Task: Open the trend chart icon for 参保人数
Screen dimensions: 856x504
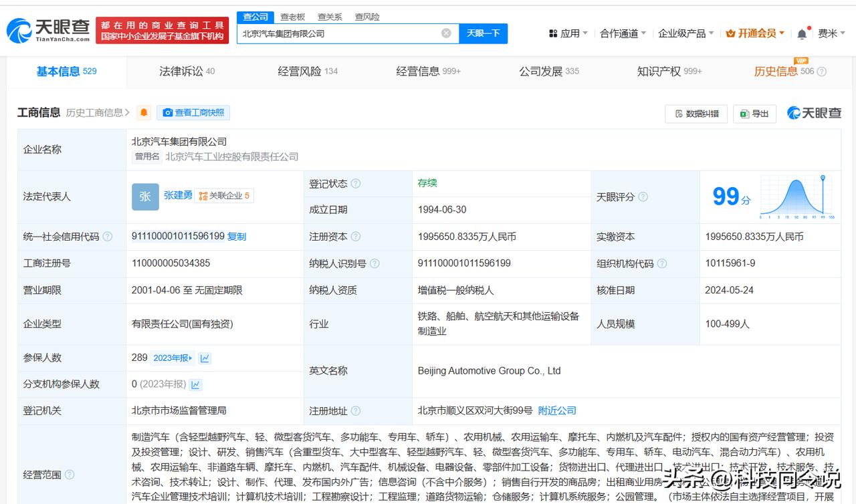Action: pos(205,358)
